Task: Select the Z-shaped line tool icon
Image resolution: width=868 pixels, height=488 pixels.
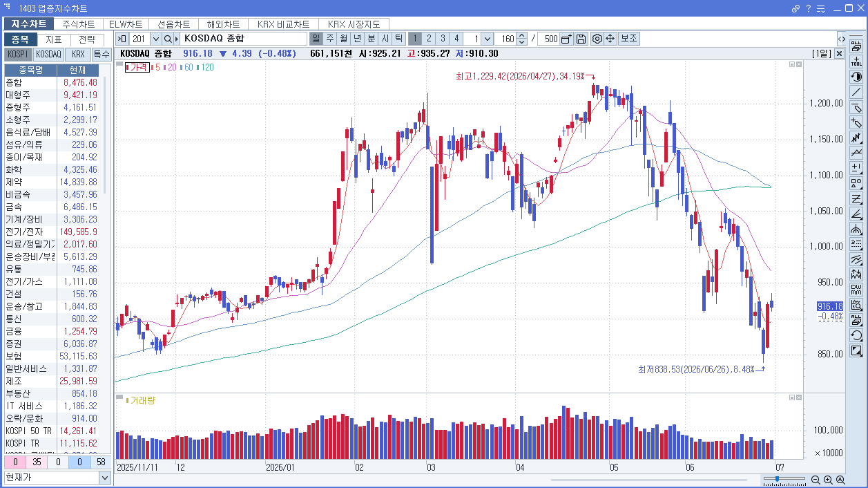Action: (x=856, y=198)
